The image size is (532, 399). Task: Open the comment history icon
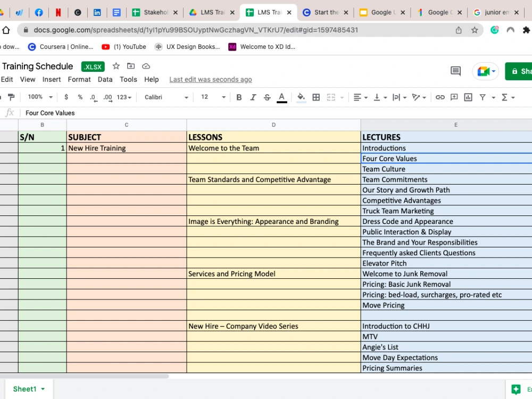(455, 71)
